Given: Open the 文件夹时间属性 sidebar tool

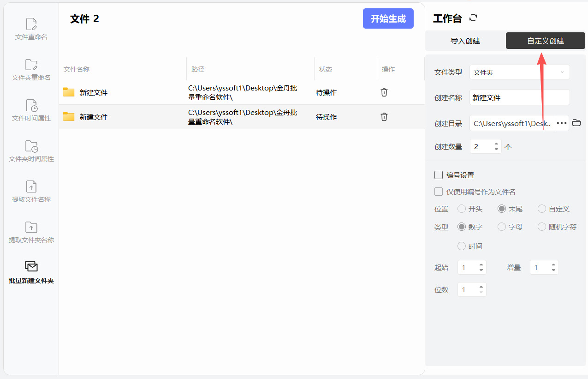Looking at the screenshot, I should 31,151.
